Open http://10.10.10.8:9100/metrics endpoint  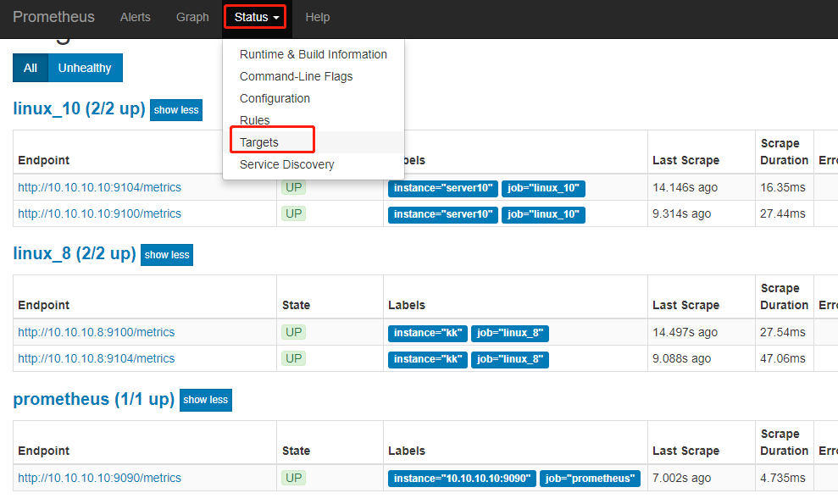97,332
